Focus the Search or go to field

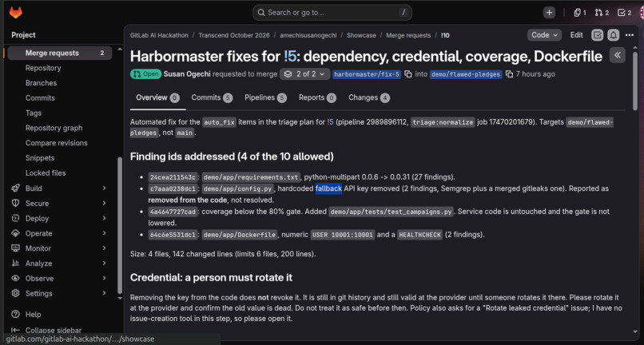332,13
